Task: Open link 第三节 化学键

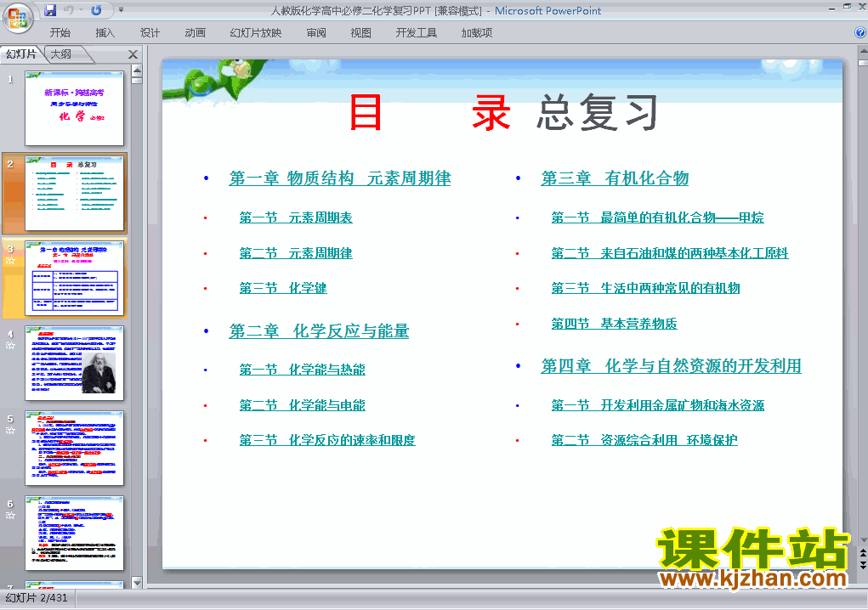Action: pyautogui.click(x=283, y=288)
